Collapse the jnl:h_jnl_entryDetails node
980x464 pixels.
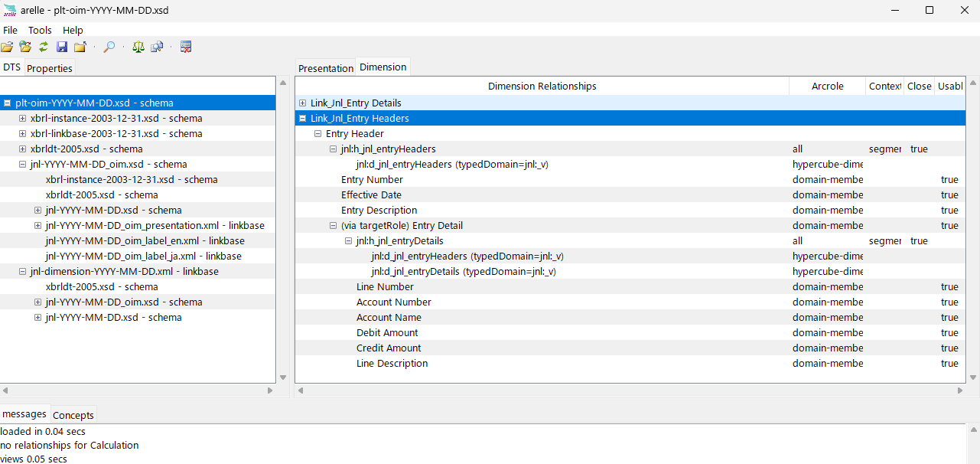[x=348, y=240]
